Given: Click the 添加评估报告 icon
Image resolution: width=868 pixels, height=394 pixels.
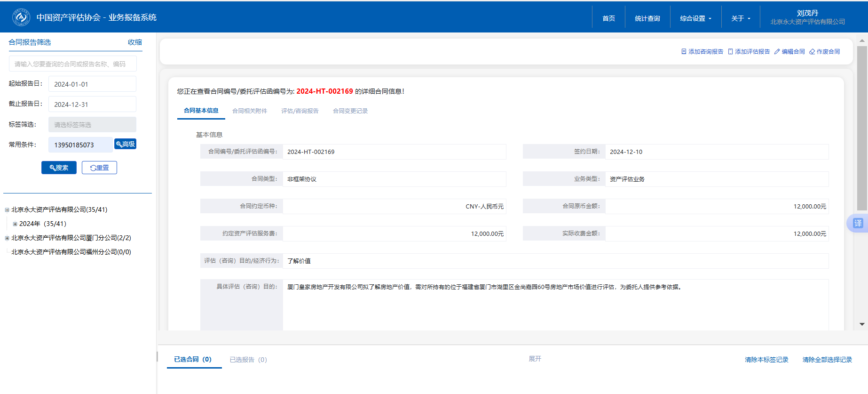Looking at the screenshot, I should (730, 52).
